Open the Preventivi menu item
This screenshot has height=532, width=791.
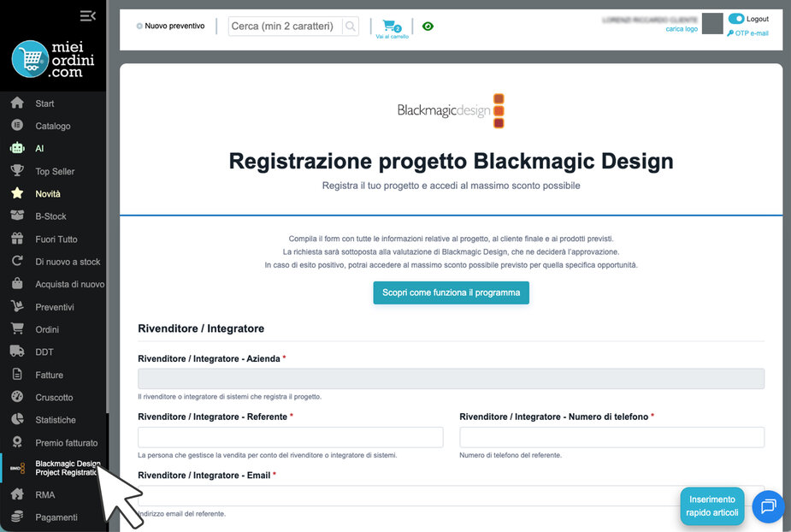pyautogui.click(x=54, y=306)
